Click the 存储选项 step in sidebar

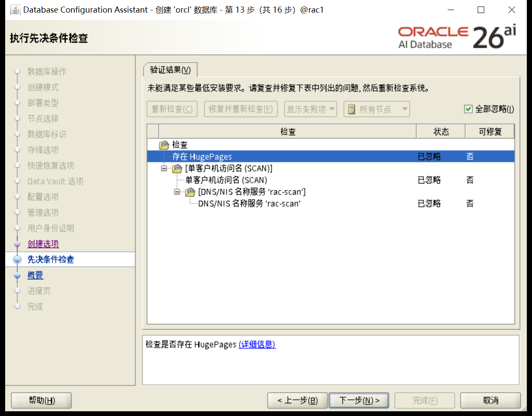point(43,150)
